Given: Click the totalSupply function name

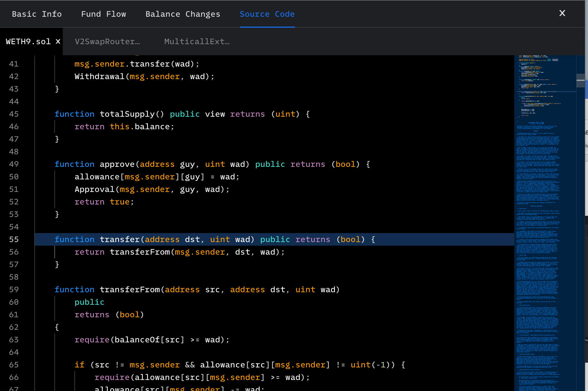Looking at the screenshot, I should (x=127, y=114).
